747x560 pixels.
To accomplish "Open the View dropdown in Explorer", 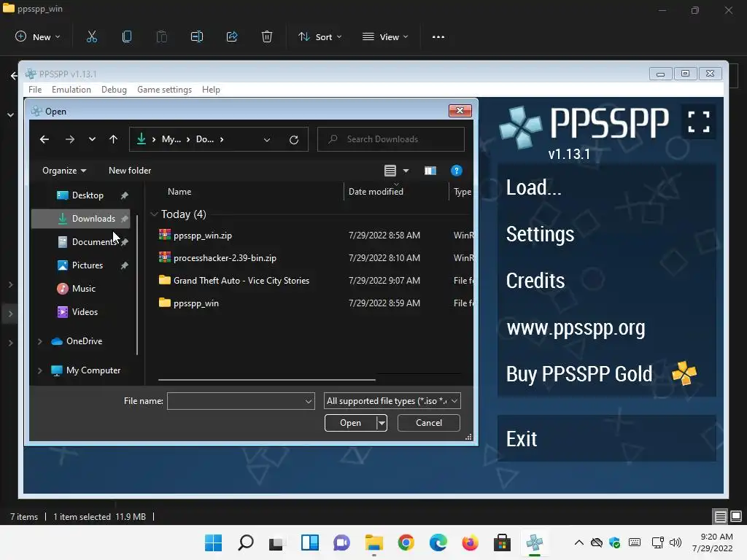I will tap(385, 36).
